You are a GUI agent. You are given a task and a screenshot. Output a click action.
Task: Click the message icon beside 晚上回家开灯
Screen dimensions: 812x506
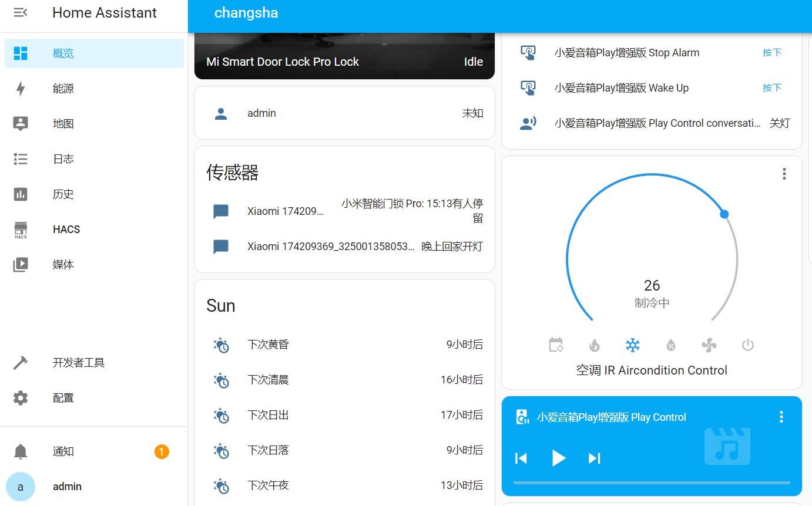[x=221, y=247]
